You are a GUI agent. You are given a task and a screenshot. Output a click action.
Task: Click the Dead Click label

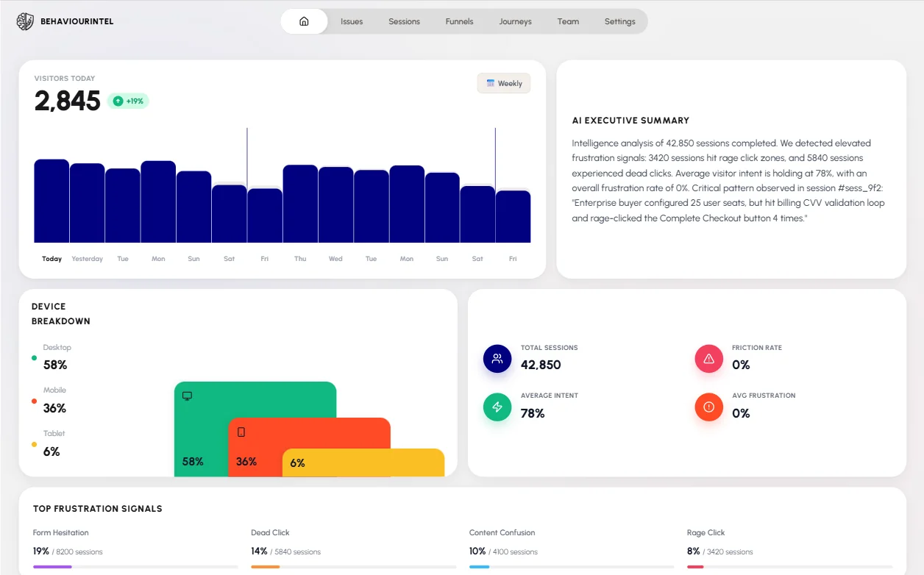point(270,532)
